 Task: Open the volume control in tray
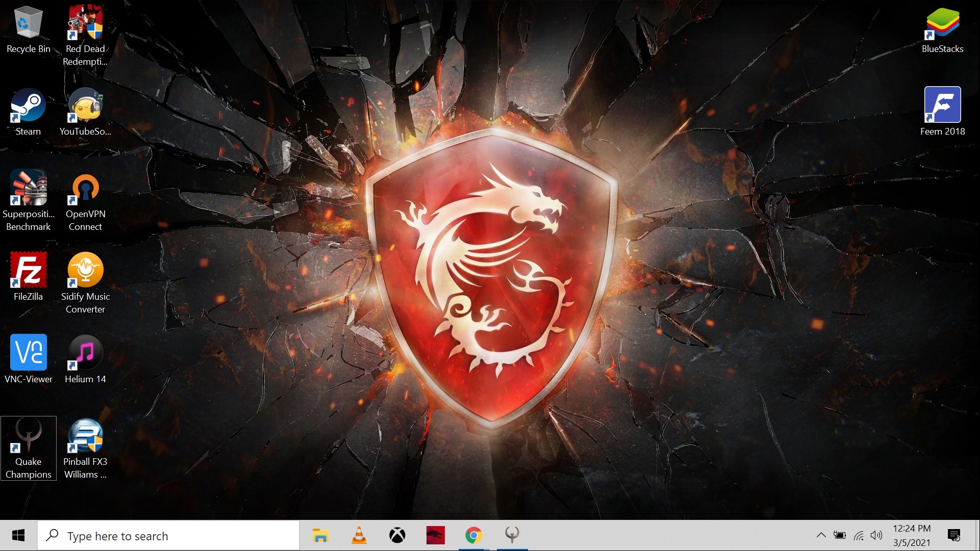pyautogui.click(x=876, y=535)
